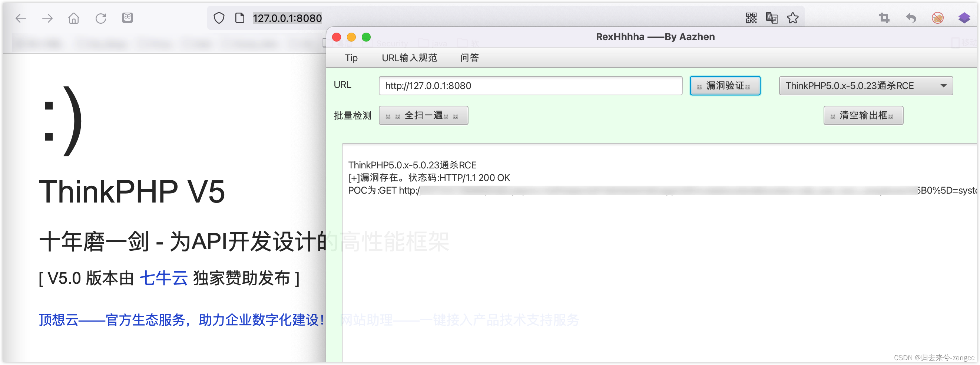Image resolution: width=980 pixels, height=365 pixels.
Task: Go back in browser history
Action: click(x=20, y=18)
